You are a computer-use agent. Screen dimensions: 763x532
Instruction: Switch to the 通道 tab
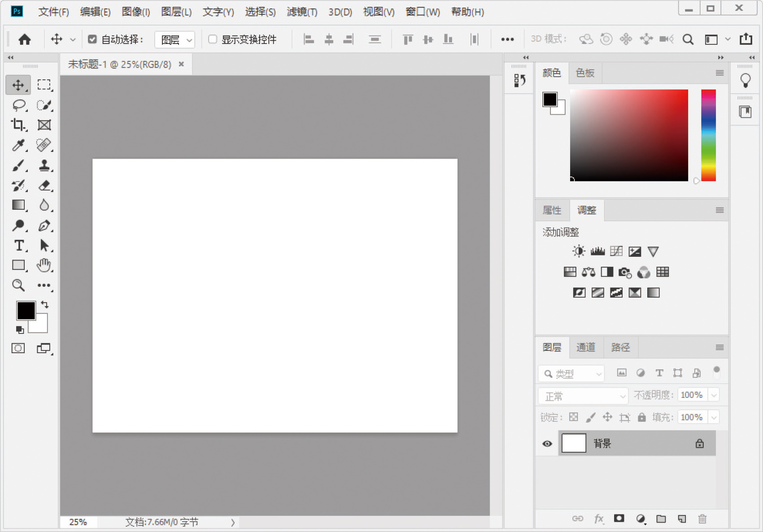[x=586, y=347]
